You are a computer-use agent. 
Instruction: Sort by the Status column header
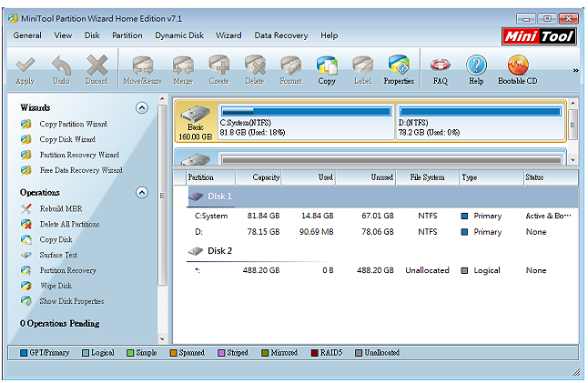click(x=551, y=177)
